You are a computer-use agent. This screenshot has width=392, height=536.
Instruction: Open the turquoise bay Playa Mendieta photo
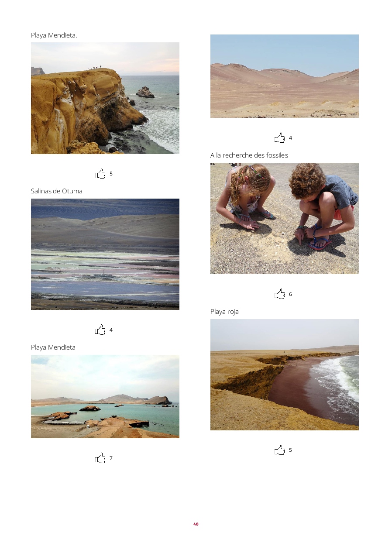coord(105,396)
